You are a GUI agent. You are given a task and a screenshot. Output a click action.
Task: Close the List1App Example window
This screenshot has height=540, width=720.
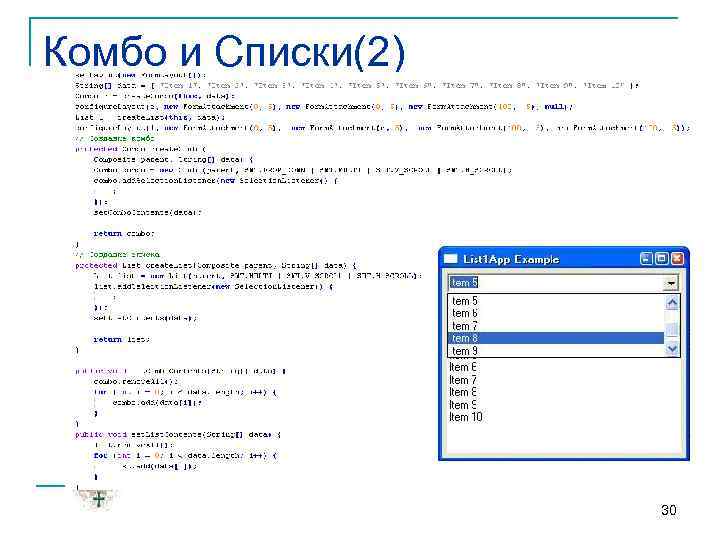click(x=677, y=259)
